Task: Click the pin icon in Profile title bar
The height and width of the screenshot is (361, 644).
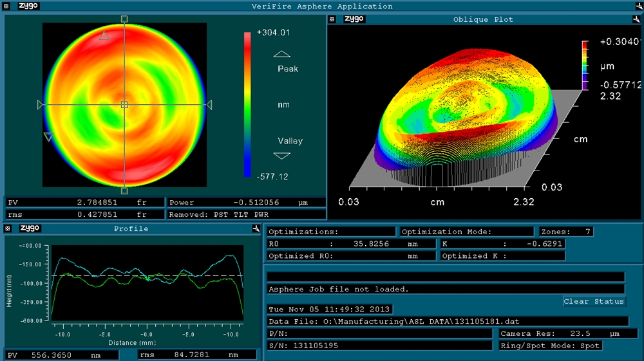Action: click(x=256, y=228)
